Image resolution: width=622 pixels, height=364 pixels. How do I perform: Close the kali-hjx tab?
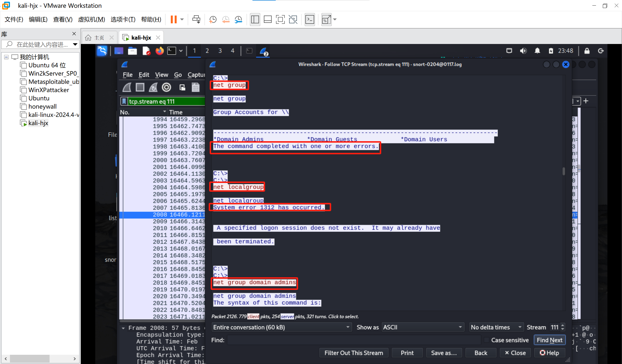click(158, 37)
